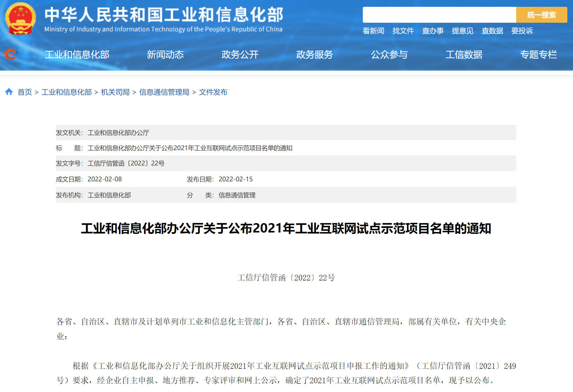Viewport: 573px width, 392px height.
Task: Select 工业和信息化部 navigation menu
Action: (x=77, y=54)
